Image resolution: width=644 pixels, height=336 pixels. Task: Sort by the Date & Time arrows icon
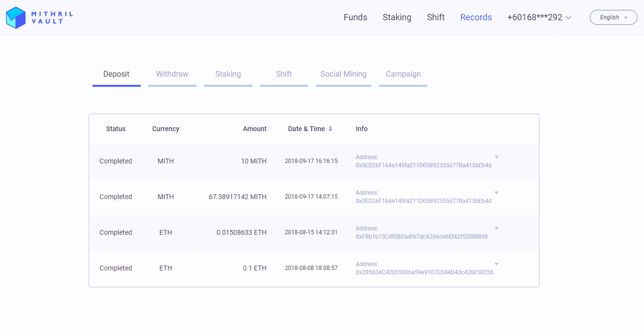click(x=330, y=129)
